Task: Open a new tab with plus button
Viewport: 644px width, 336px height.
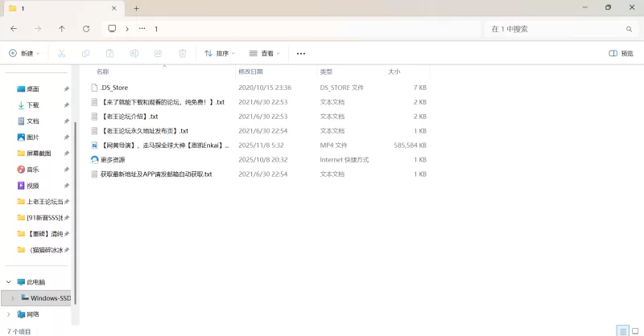Action: [x=136, y=8]
